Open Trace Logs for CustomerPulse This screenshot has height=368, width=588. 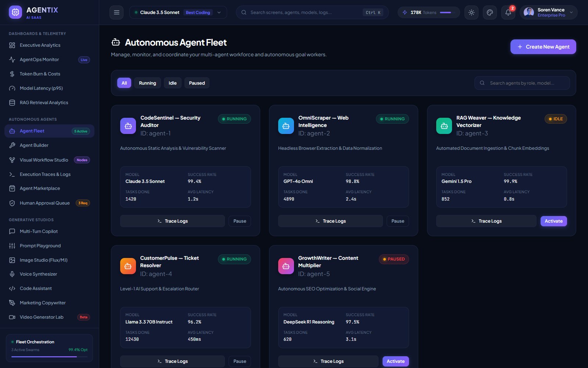coord(172,361)
